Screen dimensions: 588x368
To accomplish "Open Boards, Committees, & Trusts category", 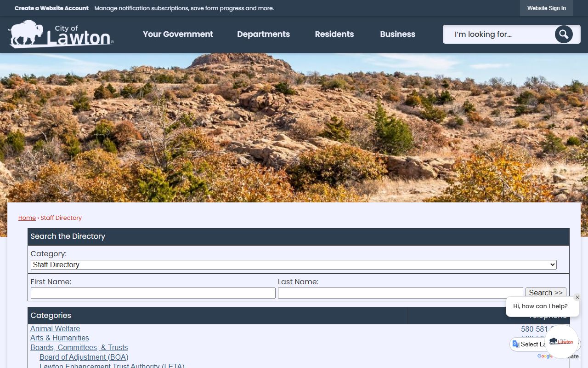I will pyautogui.click(x=79, y=347).
